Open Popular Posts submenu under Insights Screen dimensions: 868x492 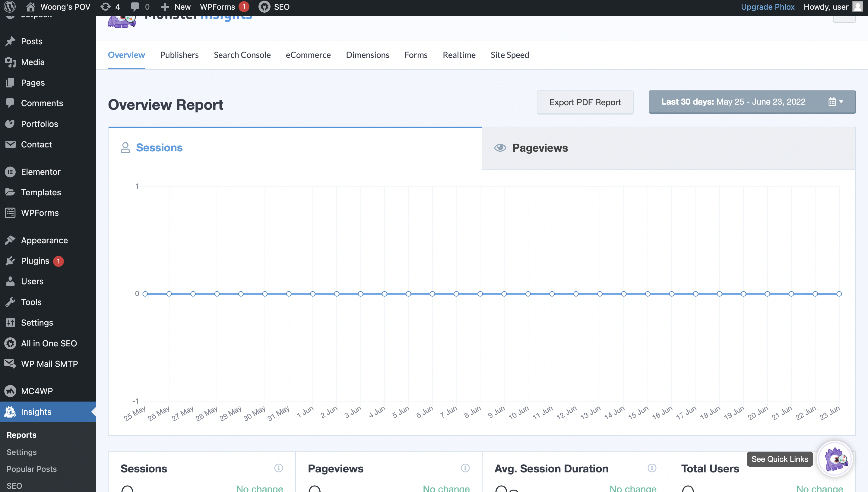32,469
